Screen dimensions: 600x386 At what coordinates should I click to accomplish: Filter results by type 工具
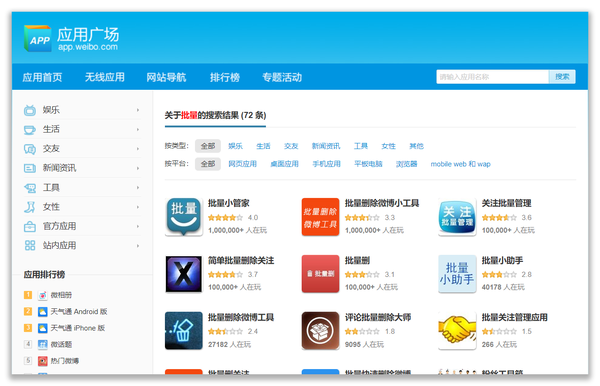pyautogui.click(x=361, y=146)
